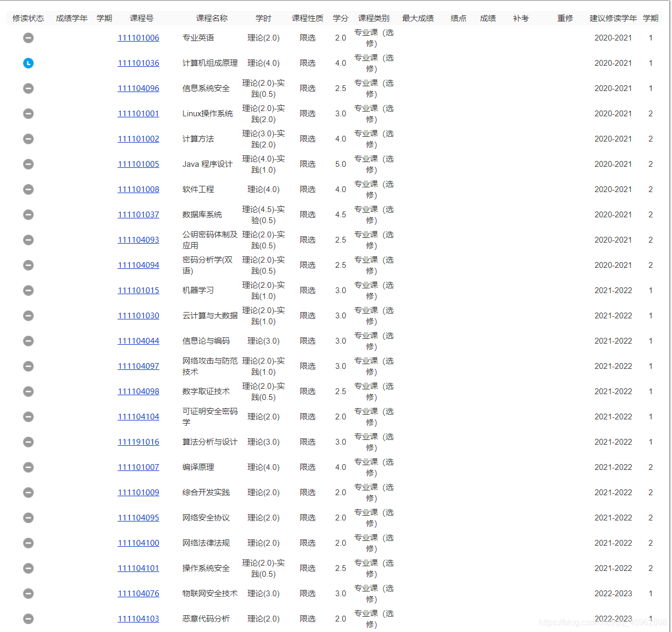Click the 课程名称 column header

(x=212, y=18)
